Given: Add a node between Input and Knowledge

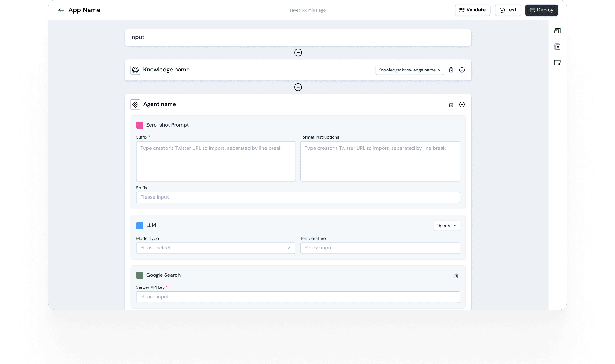Looking at the screenshot, I should click(298, 53).
